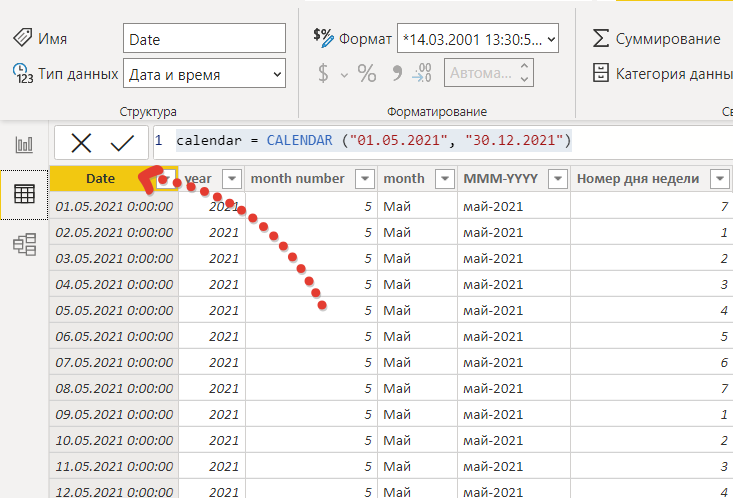
Task: Expand the Формат dropdown list
Action: 478,38
